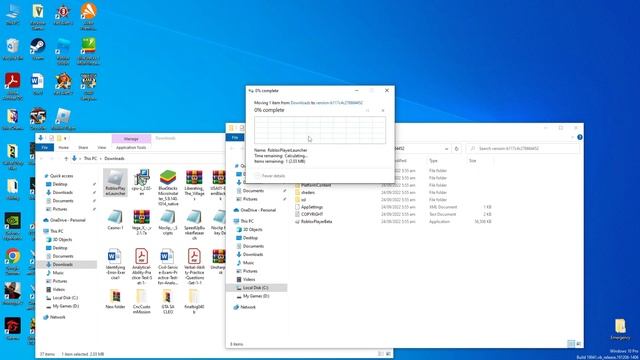
Task: Select the This PC desktop icon
Action: coord(13,15)
